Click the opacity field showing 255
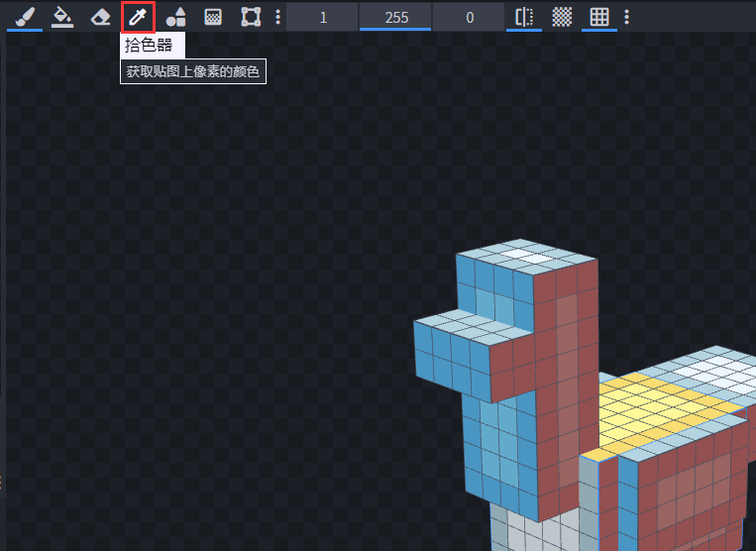This screenshot has width=756, height=551. [x=395, y=18]
